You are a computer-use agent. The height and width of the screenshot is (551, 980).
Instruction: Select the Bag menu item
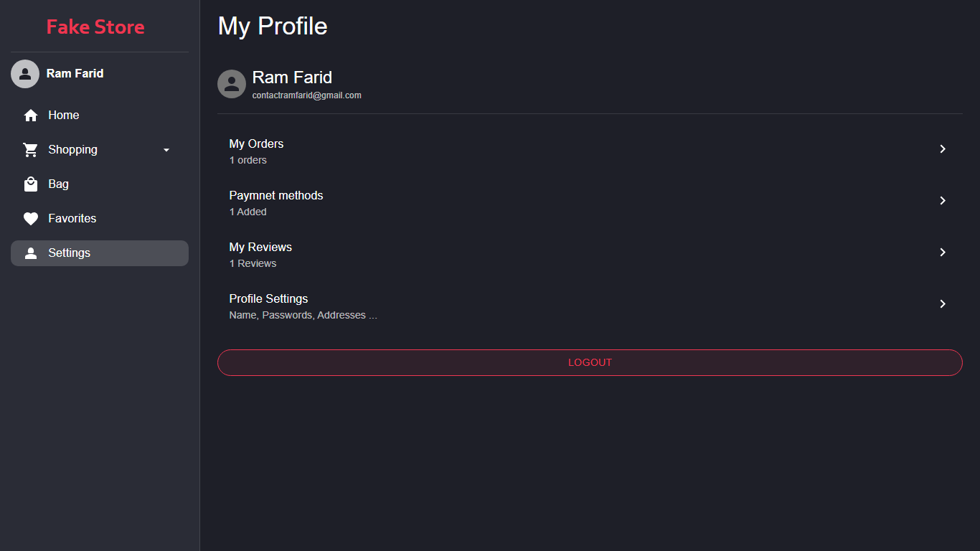[59, 184]
